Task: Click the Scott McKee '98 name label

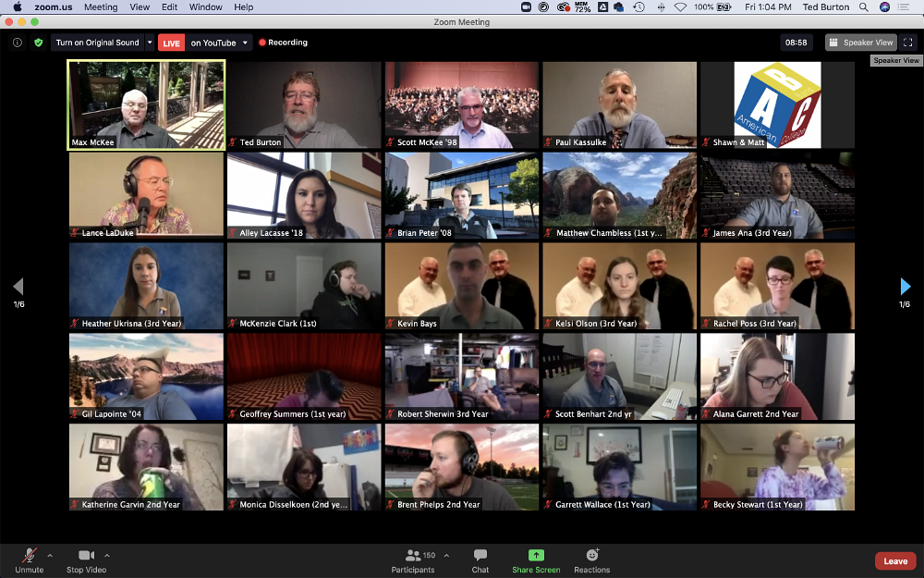Action: [x=427, y=142]
